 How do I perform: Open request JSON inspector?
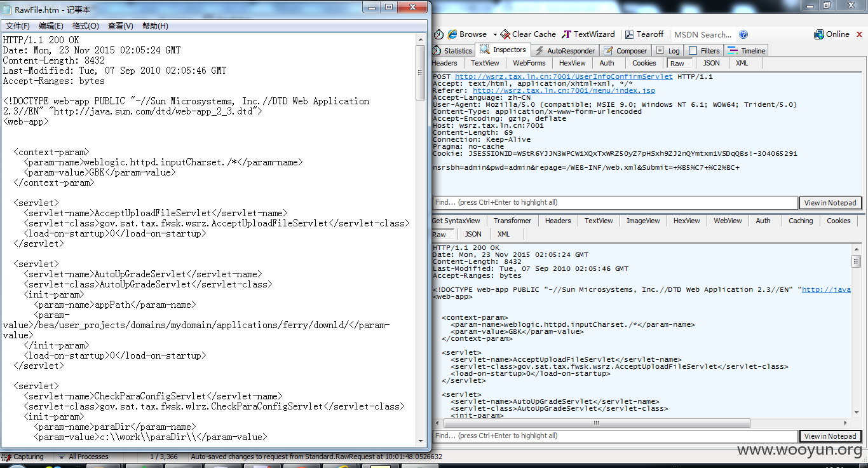click(x=711, y=63)
